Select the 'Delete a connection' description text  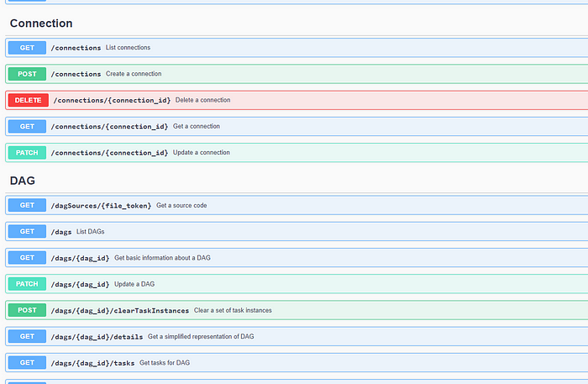point(203,100)
